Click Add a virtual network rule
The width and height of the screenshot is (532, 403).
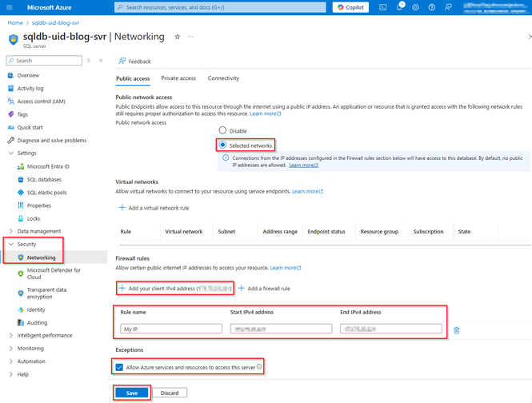[x=154, y=208]
